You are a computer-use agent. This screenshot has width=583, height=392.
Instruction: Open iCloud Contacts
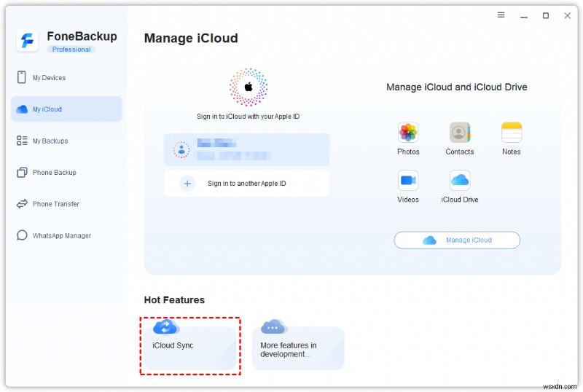point(460,138)
